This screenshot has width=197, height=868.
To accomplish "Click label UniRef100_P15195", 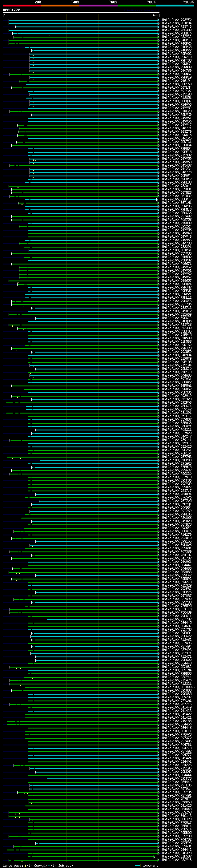I will [176, 768].
